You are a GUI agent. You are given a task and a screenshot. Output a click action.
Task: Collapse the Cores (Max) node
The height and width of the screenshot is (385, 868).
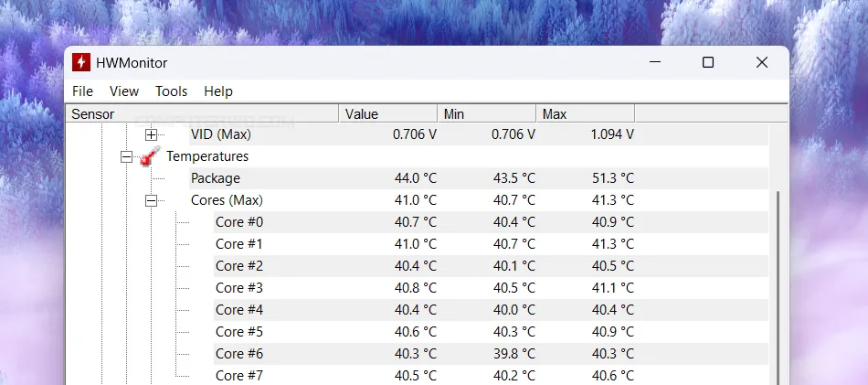coord(151,200)
